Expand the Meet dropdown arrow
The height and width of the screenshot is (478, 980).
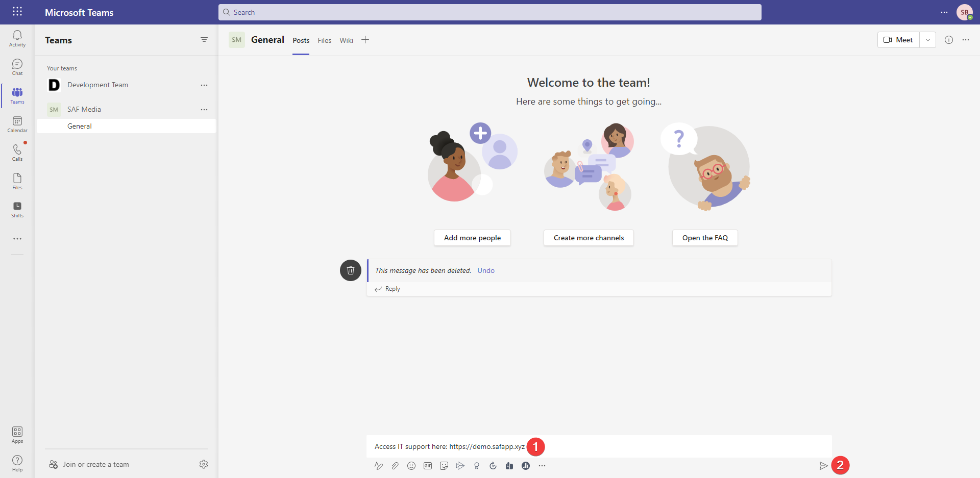(928, 40)
